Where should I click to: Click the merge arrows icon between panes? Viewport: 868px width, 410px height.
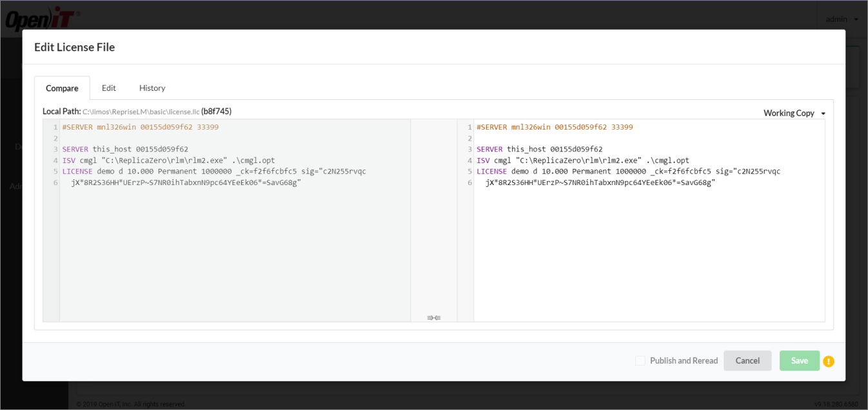click(434, 317)
